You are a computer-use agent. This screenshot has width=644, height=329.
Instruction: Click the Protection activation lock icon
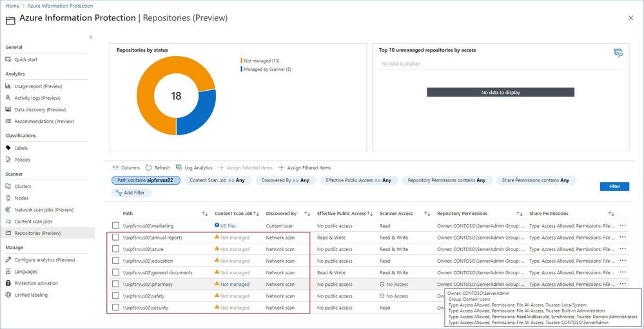(x=8, y=283)
